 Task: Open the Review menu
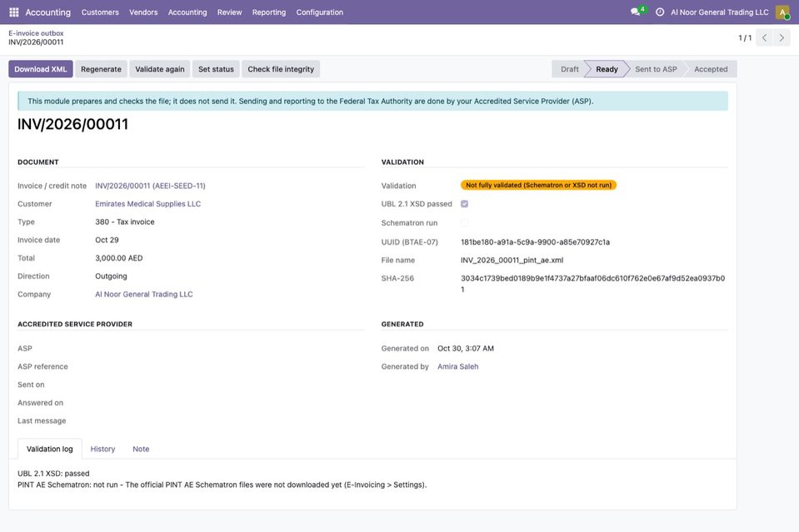[229, 12]
